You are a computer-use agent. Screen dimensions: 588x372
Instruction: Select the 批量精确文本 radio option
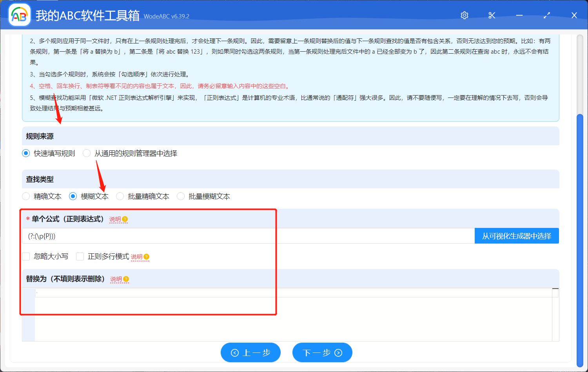pos(120,196)
